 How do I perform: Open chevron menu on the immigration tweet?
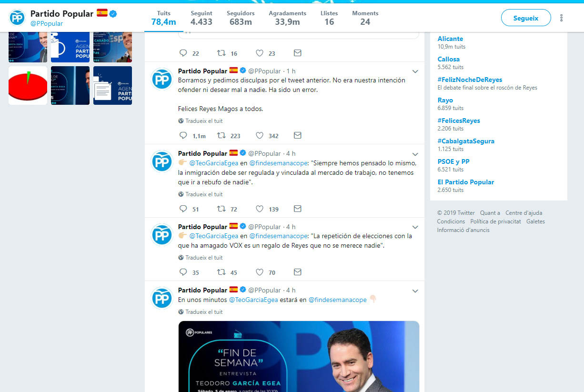click(415, 154)
